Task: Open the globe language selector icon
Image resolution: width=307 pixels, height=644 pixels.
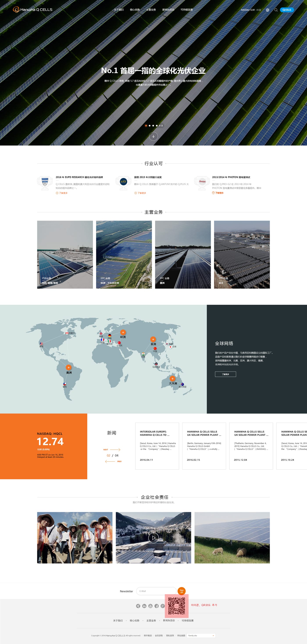Action: tap(268, 10)
